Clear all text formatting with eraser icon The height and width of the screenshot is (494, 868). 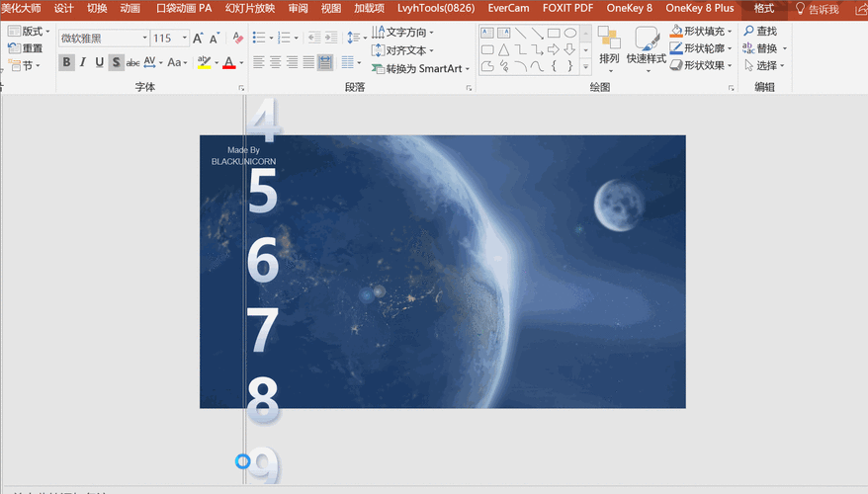(238, 39)
